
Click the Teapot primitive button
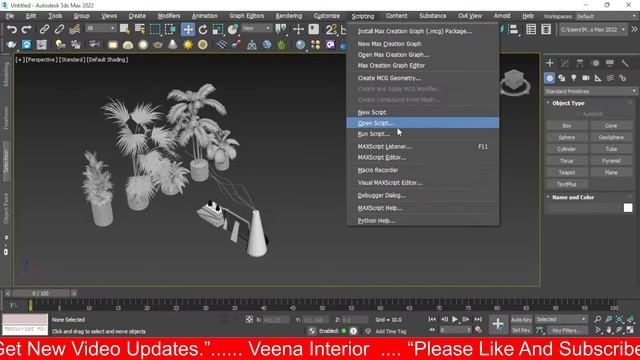click(x=567, y=173)
